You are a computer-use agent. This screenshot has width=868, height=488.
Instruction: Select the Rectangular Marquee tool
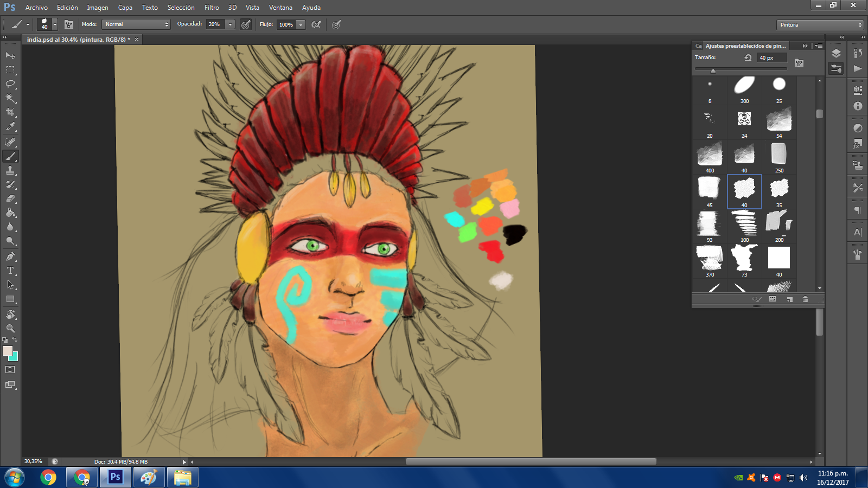10,69
